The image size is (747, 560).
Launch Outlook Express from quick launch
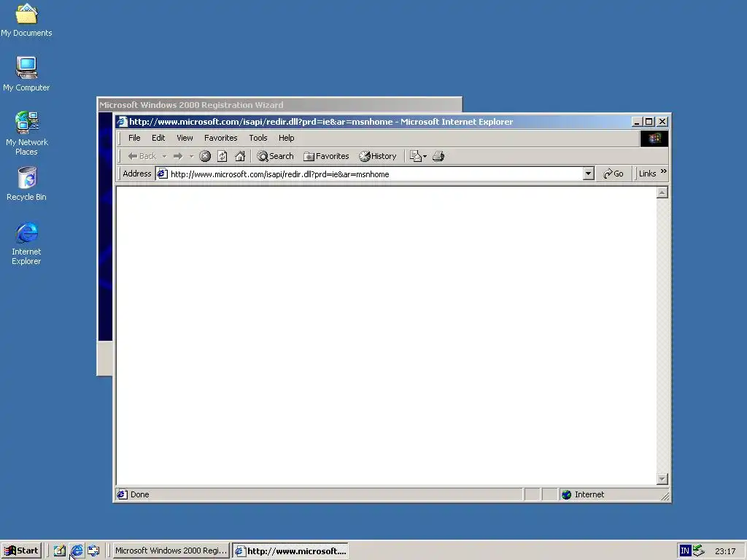click(x=94, y=551)
